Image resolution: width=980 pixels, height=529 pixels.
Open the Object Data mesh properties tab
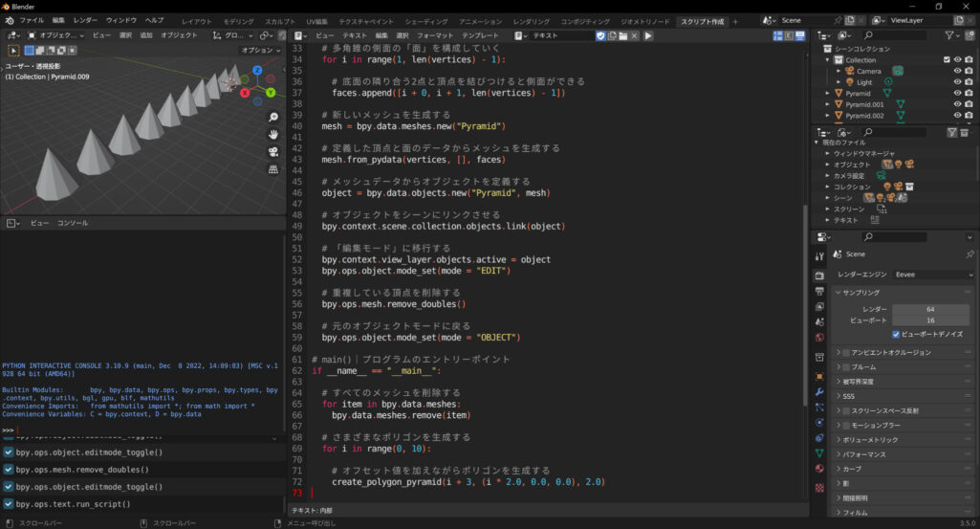pyautogui.click(x=819, y=452)
